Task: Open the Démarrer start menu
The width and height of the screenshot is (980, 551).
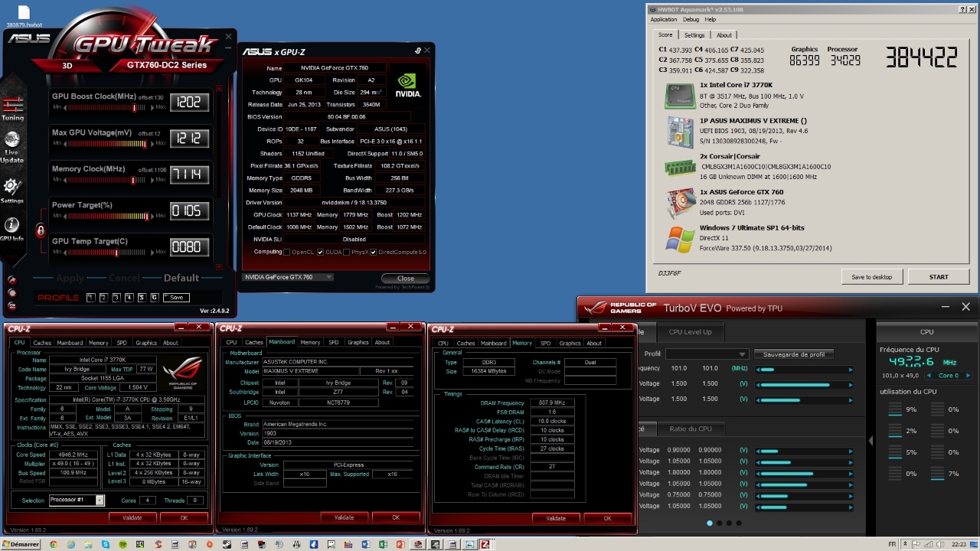Action: coord(21,544)
